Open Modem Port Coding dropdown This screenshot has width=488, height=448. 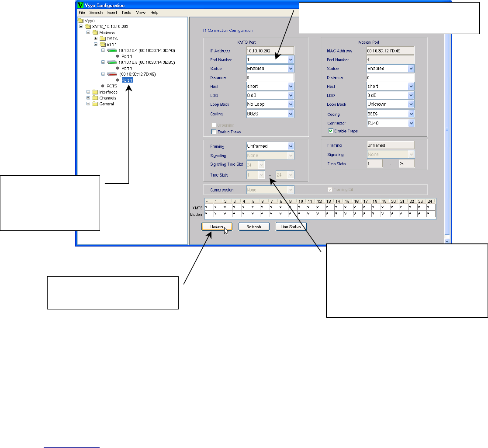click(411, 114)
